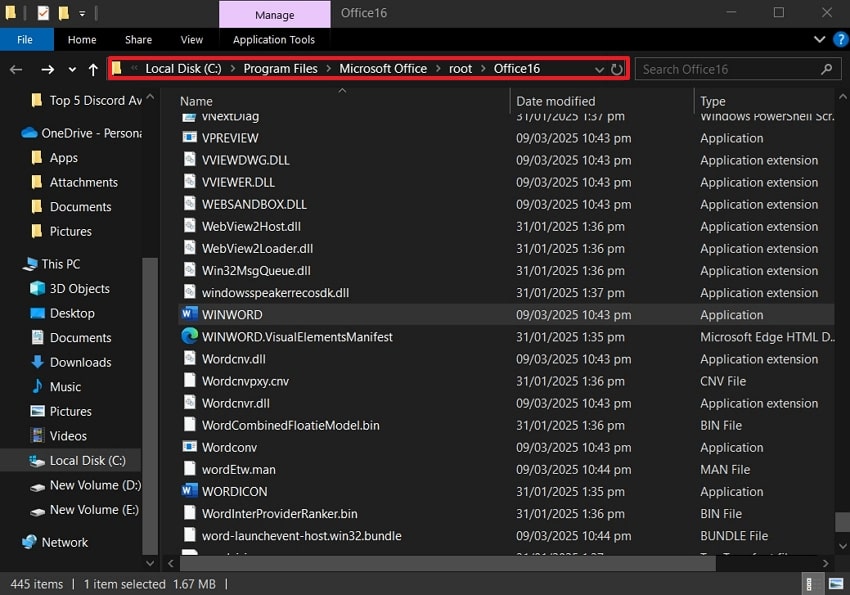Click the Properties quick access icon
The image size is (850, 595).
point(43,13)
